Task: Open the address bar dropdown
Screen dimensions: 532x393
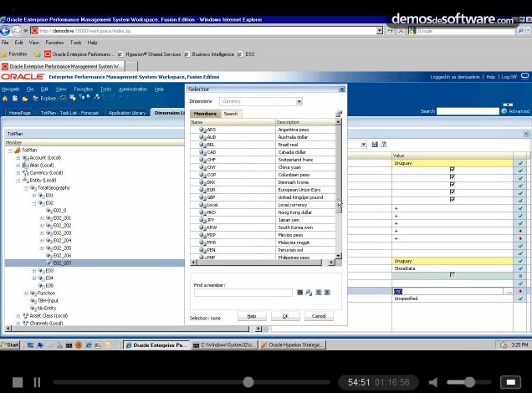Action: pos(380,31)
